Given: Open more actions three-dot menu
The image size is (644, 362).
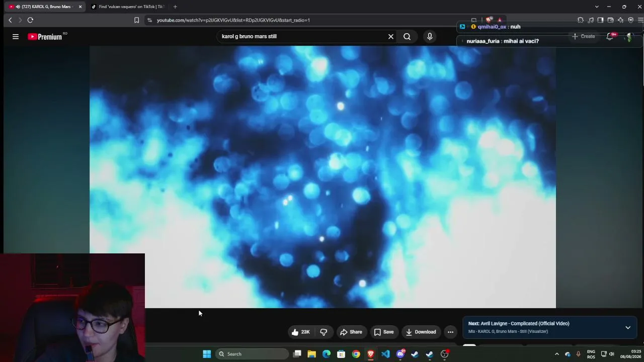Looking at the screenshot, I should click(x=450, y=332).
